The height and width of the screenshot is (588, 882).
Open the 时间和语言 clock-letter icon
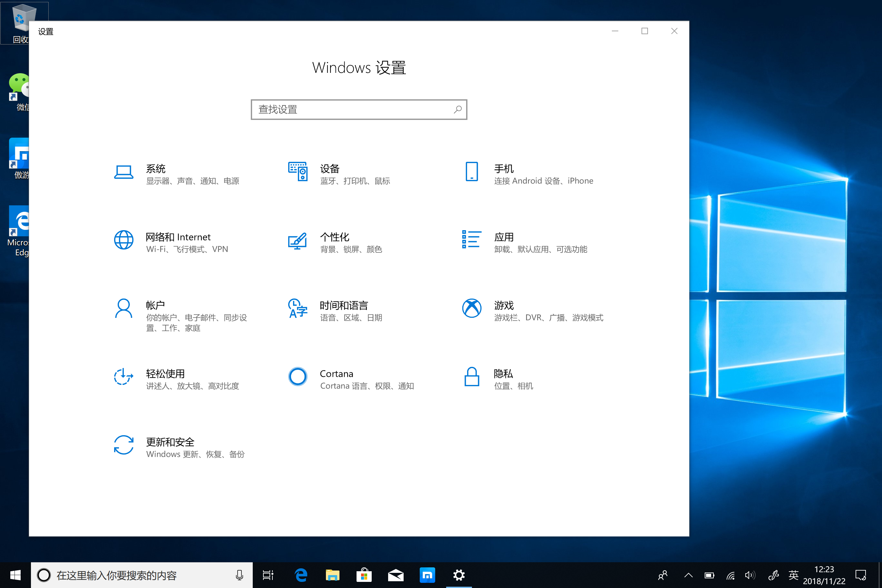298,308
